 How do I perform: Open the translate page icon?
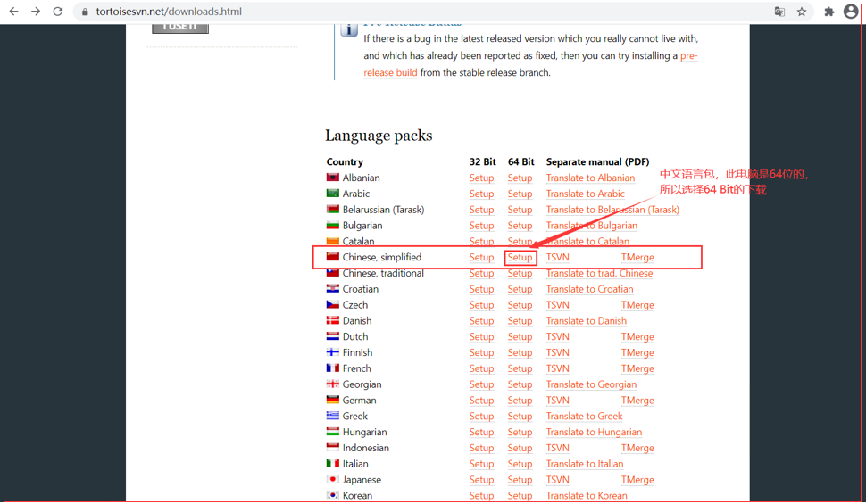tap(779, 12)
